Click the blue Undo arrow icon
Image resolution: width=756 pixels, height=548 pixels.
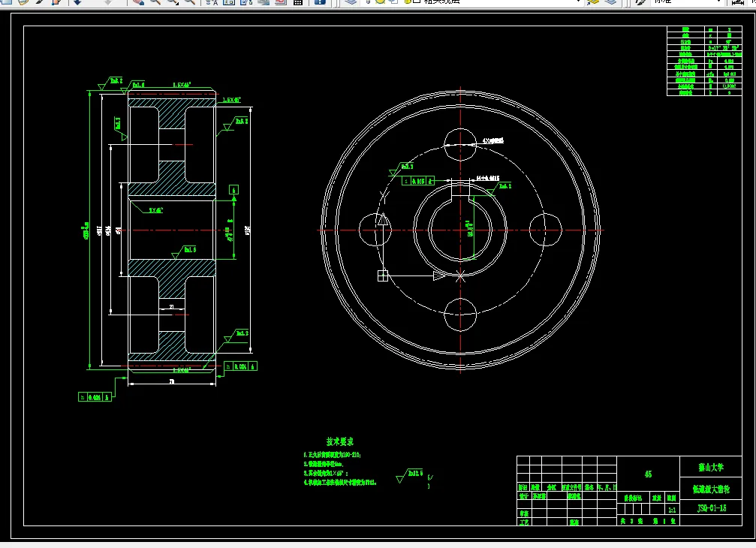[77, 2]
